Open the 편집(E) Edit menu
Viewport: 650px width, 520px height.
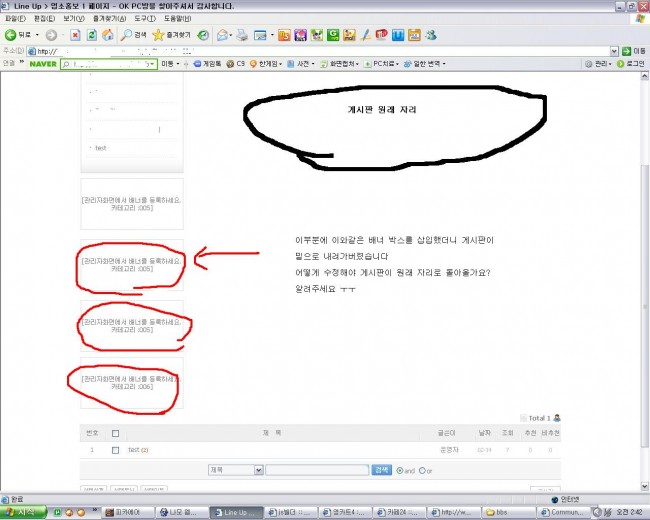(x=44, y=19)
